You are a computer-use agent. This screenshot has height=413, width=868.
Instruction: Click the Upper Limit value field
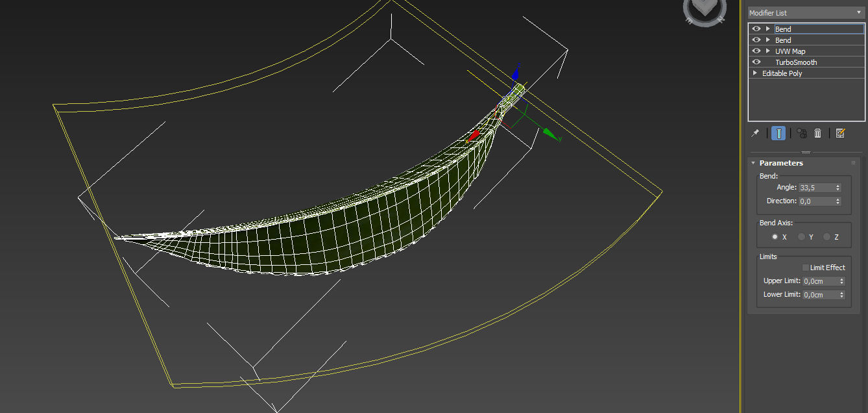click(x=820, y=281)
